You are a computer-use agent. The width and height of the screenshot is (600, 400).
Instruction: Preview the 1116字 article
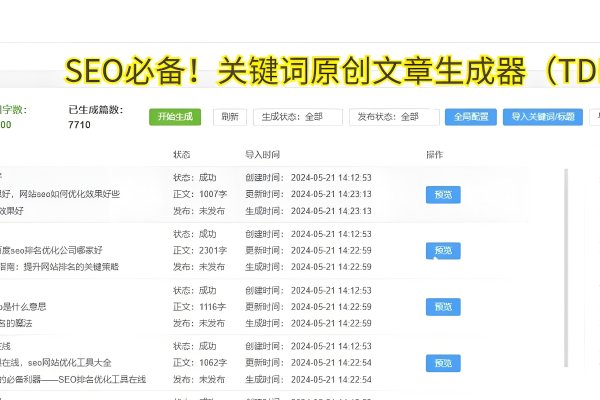click(x=443, y=306)
